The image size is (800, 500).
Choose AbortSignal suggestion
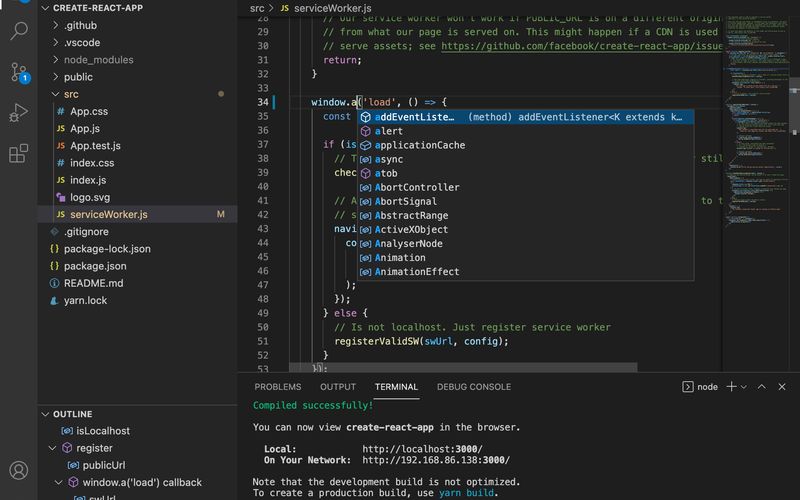526,201
